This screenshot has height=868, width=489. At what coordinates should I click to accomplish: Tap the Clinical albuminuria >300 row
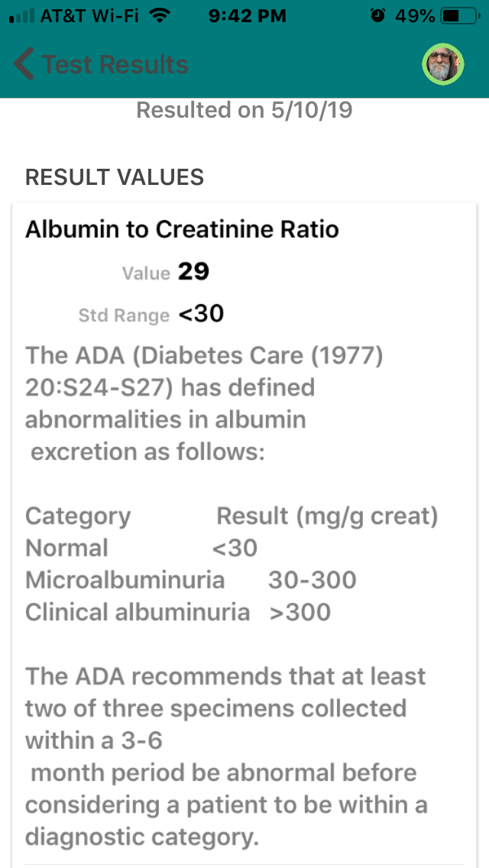pos(178,612)
